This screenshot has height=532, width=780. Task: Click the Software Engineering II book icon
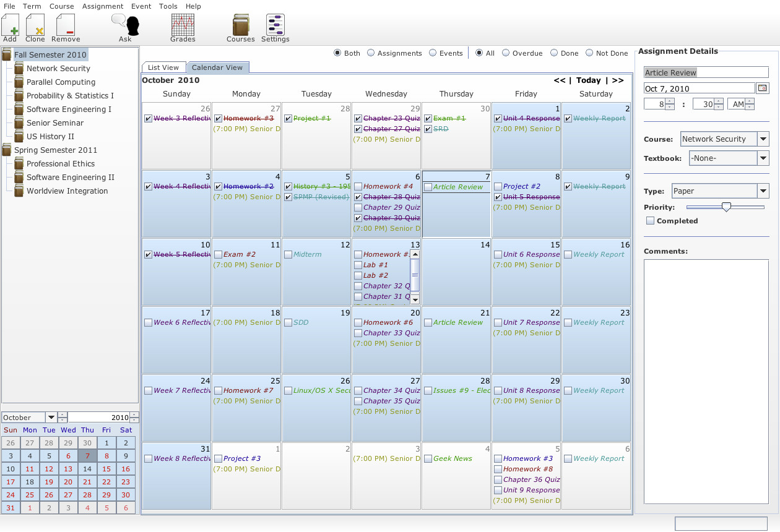[x=19, y=178]
